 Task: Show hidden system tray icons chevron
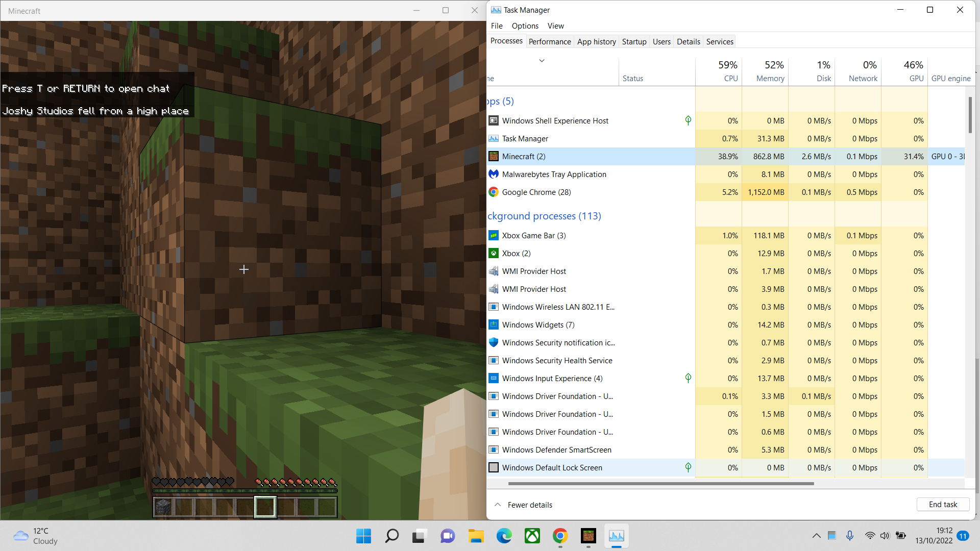click(816, 536)
